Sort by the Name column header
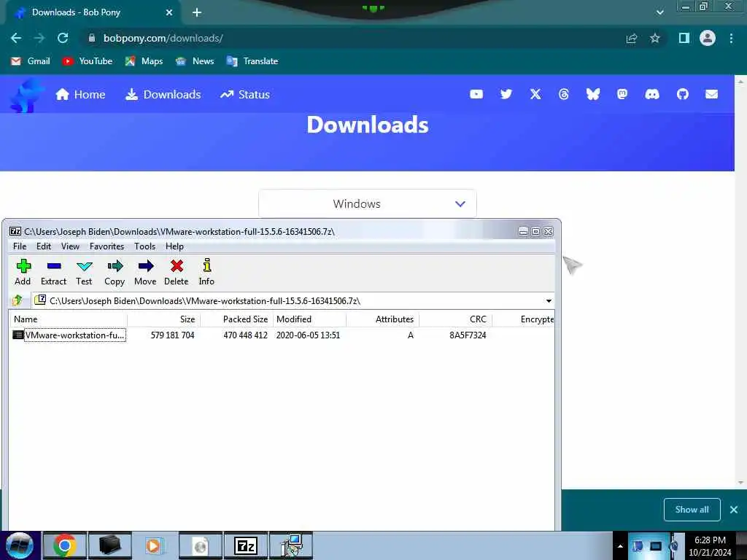The height and width of the screenshot is (560, 747). (68, 319)
